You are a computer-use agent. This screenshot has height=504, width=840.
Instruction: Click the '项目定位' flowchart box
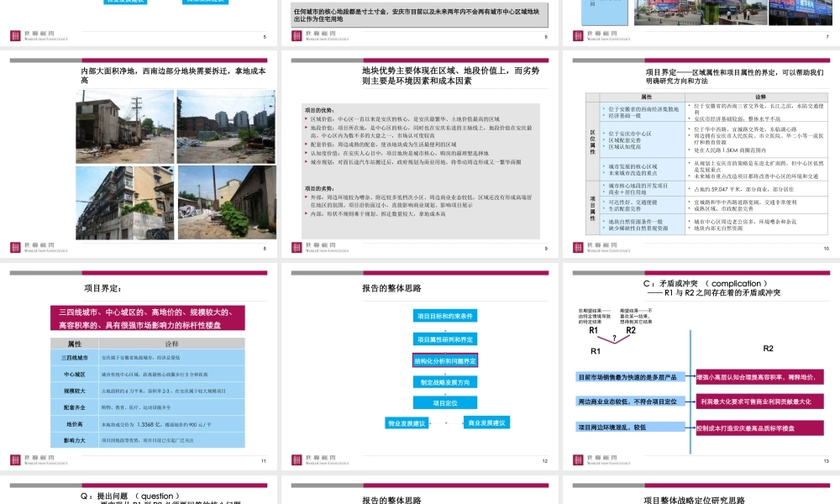click(x=444, y=402)
